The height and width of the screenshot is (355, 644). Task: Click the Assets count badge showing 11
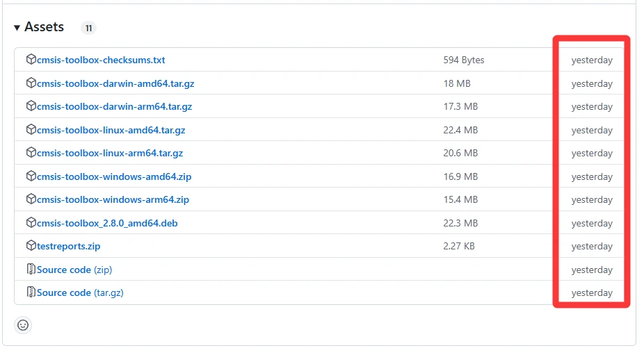point(88,28)
